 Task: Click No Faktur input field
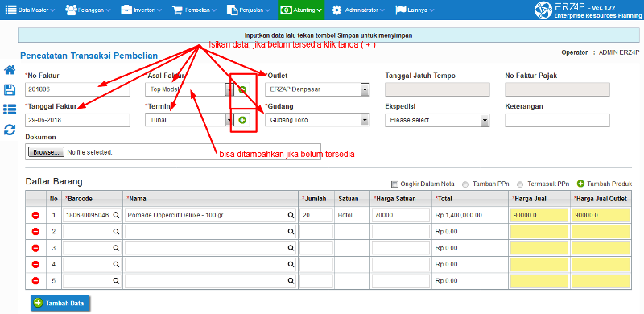pos(77,89)
